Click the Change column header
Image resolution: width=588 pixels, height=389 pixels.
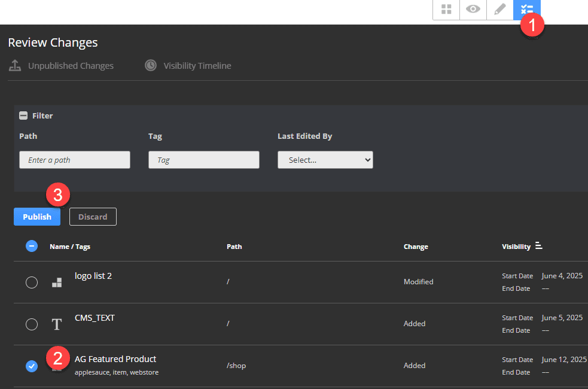click(x=416, y=247)
